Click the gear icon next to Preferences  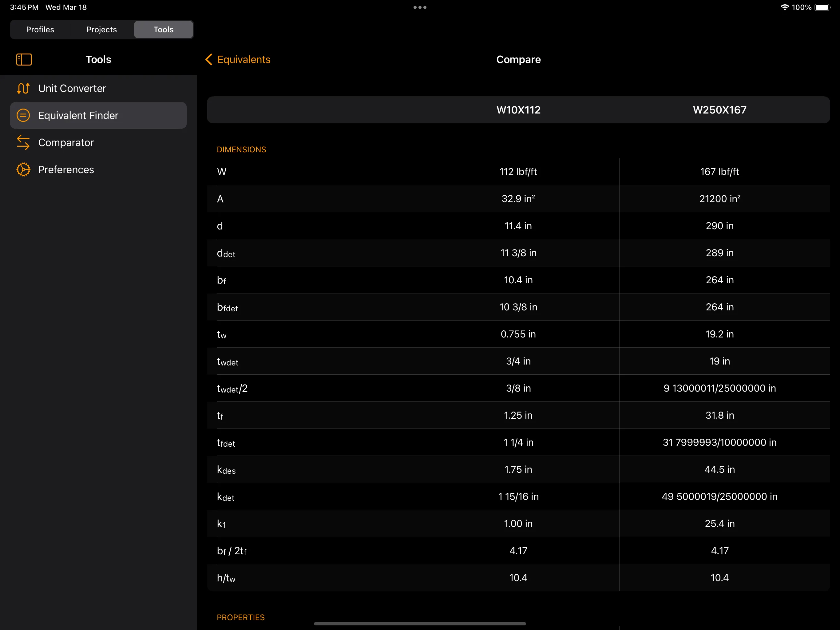click(23, 169)
